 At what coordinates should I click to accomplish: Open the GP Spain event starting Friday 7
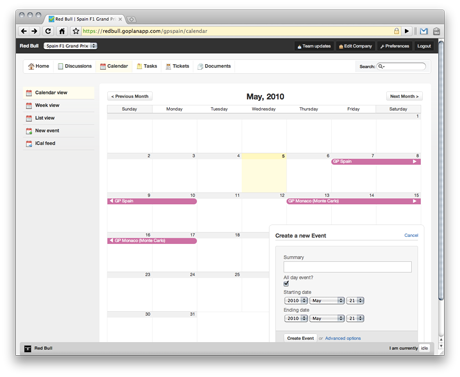click(376, 162)
